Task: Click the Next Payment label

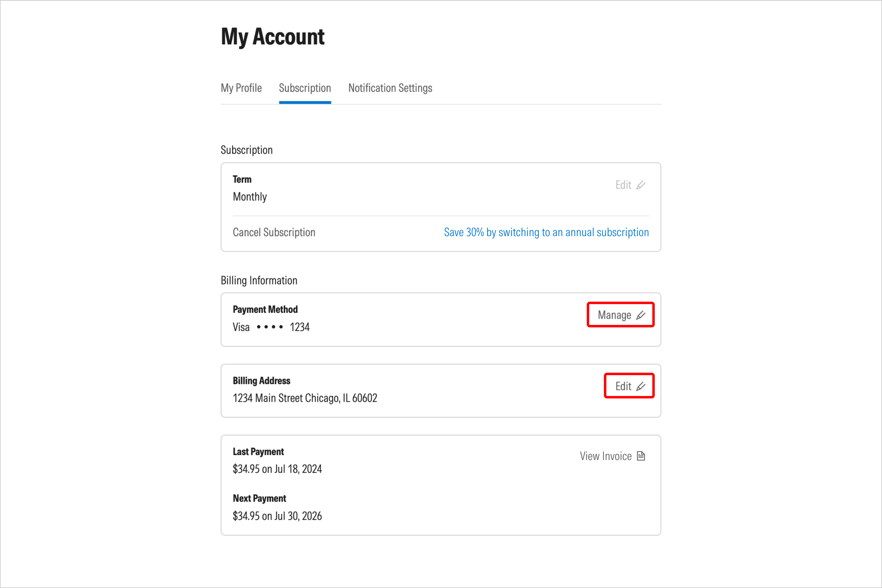Action: point(259,498)
